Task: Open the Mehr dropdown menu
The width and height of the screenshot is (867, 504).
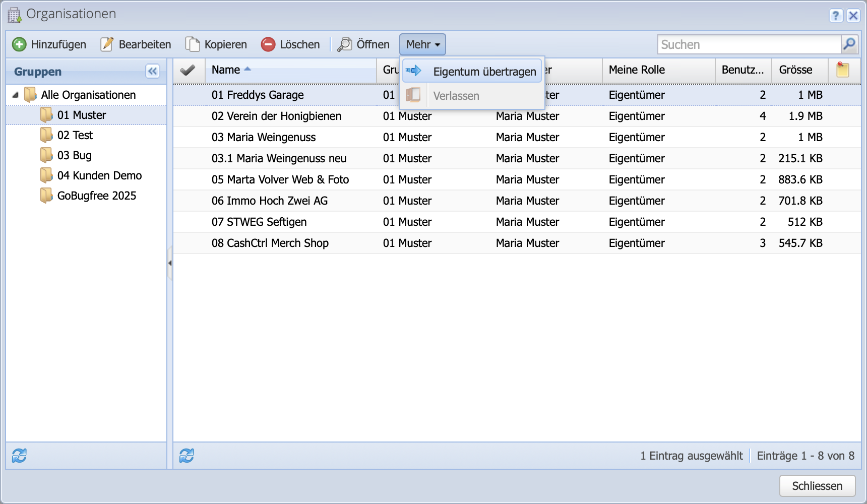Action: pos(422,44)
